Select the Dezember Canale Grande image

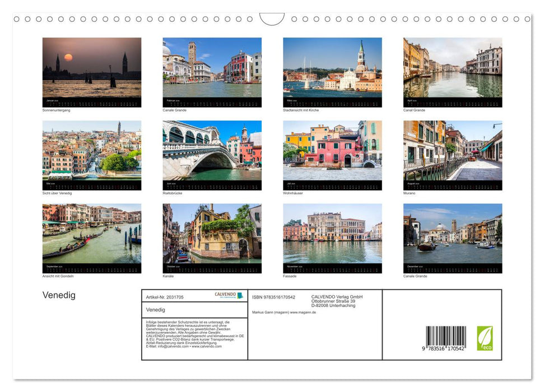[x=452, y=237]
